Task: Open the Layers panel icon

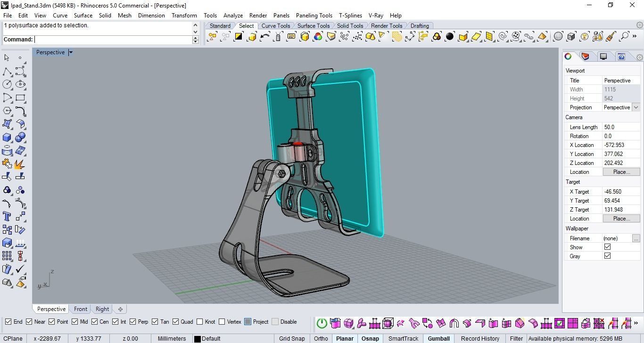Action: (x=586, y=57)
